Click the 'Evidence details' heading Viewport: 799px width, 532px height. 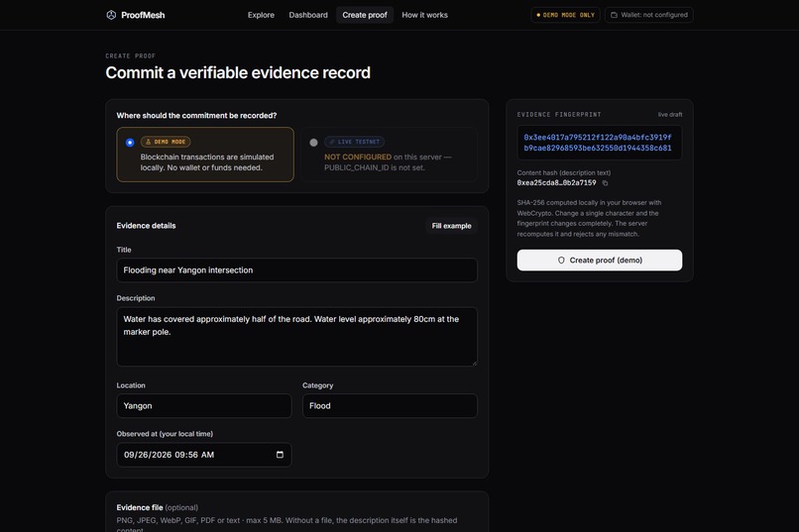tap(147, 226)
